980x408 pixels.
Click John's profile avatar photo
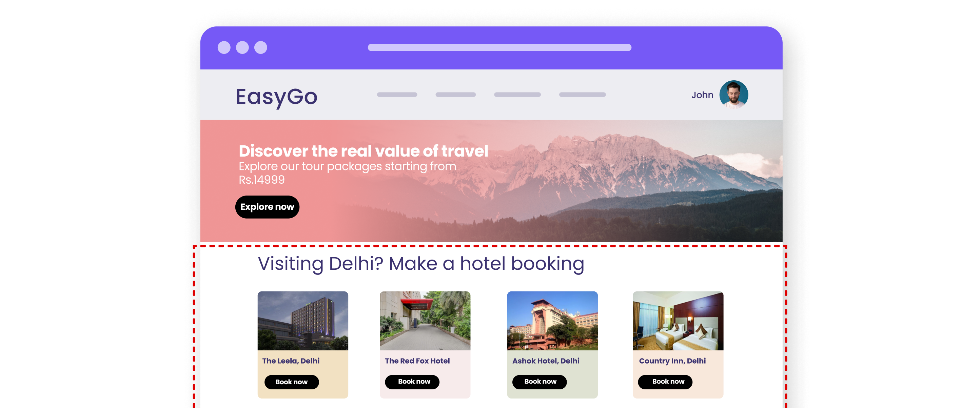tap(733, 95)
